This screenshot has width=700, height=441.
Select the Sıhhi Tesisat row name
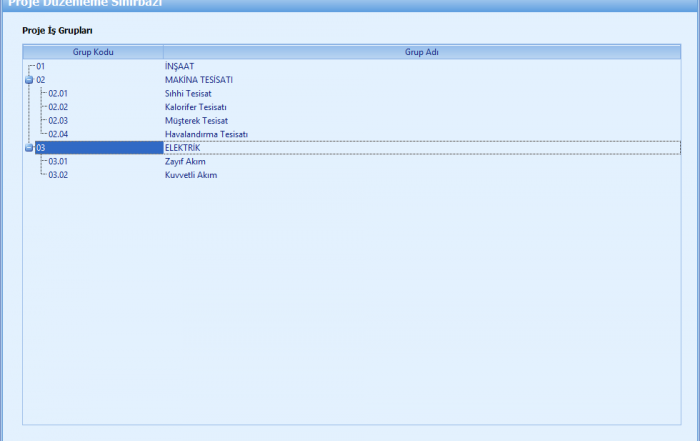click(190, 93)
